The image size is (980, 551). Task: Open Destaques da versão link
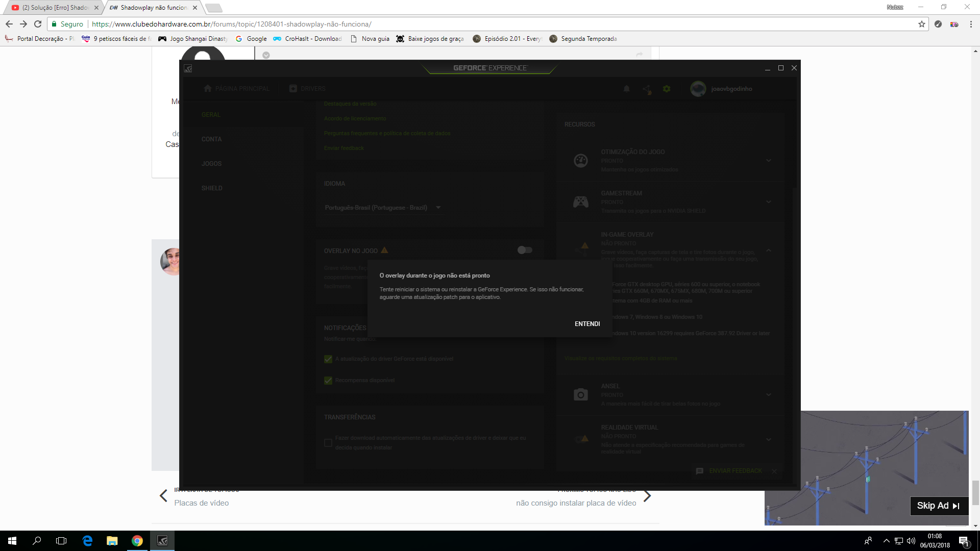tap(350, 104)
